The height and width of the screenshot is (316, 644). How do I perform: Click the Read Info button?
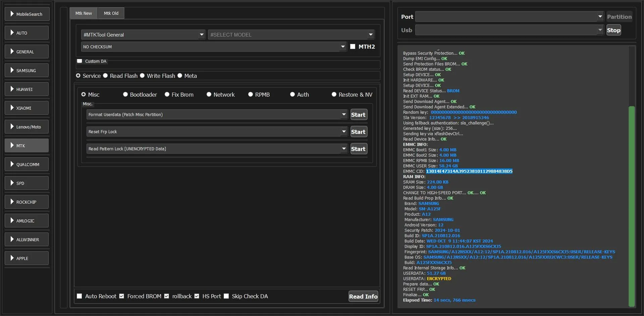[x=363, y=296]
